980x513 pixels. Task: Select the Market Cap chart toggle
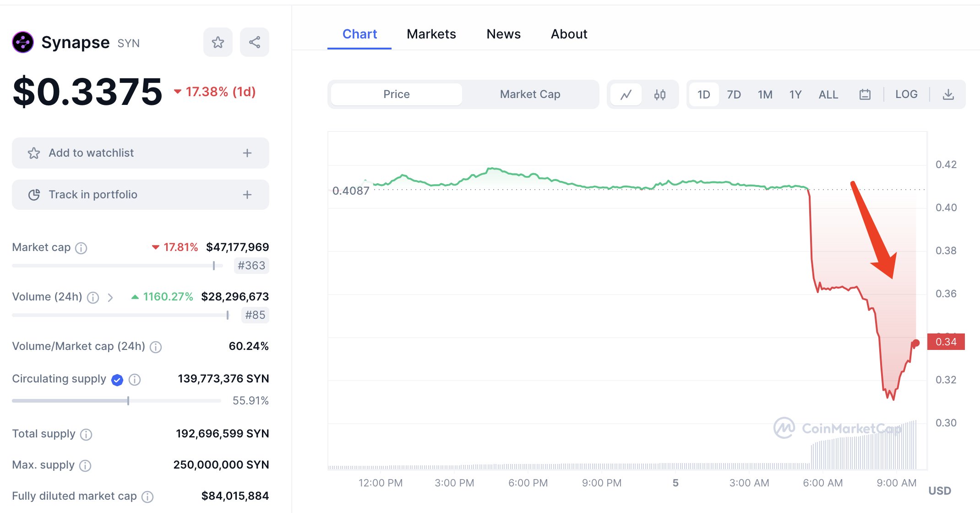pos(530,94)
